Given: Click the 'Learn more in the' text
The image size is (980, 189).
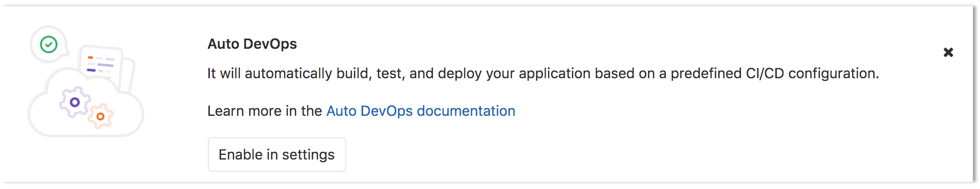Looking at the screenshot, I should pyautogui.click(x=264, y=111).
